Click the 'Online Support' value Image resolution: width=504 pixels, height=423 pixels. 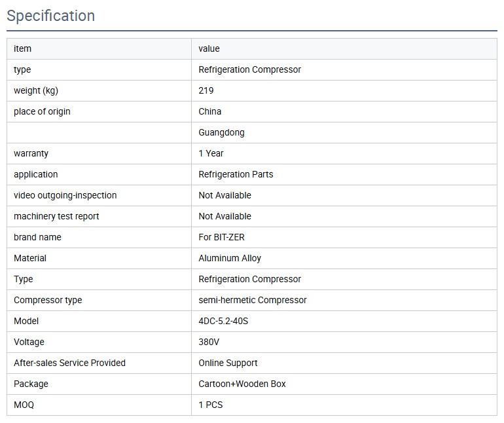[228, 363]
